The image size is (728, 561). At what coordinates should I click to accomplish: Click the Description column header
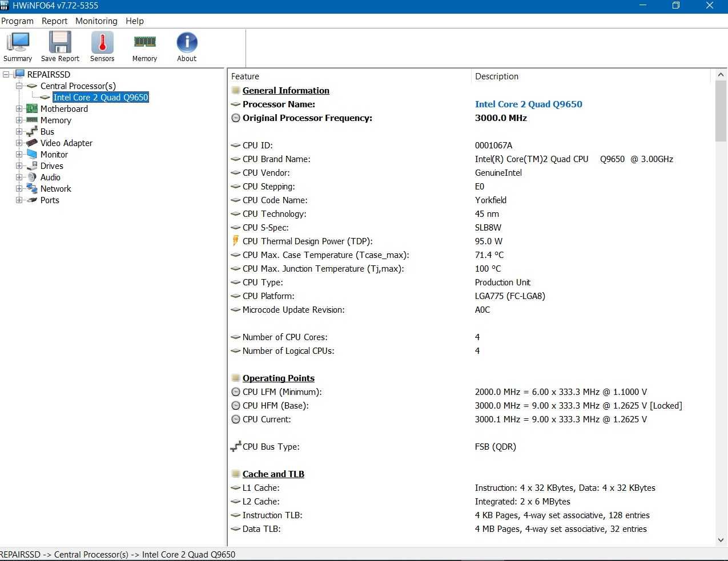point(591,76)
